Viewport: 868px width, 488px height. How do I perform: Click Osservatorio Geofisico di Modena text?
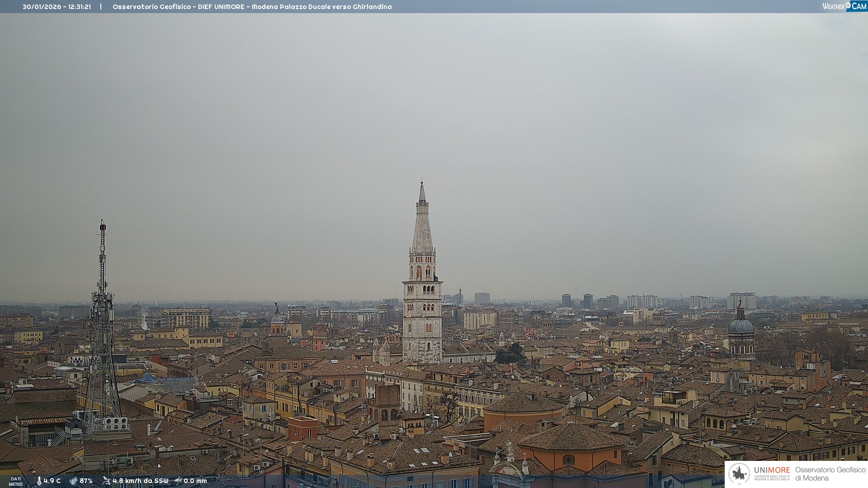coord(830,474)
